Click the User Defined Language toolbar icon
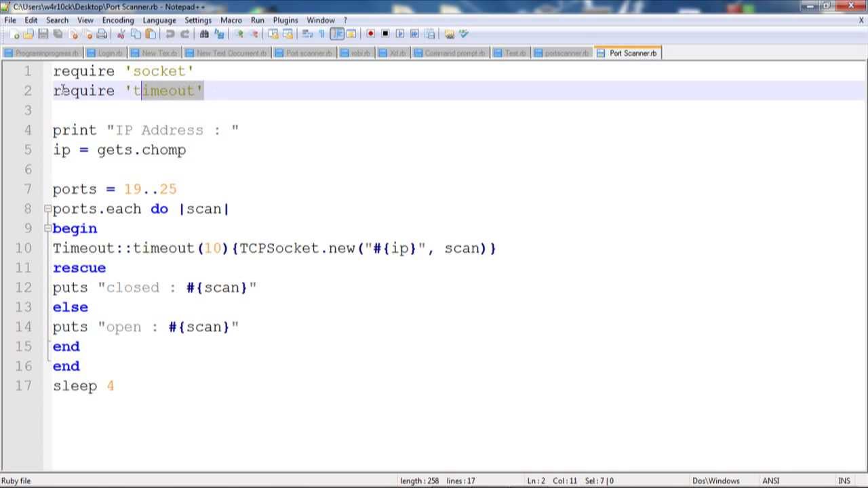Screen dimensions: 868x488 351,34
